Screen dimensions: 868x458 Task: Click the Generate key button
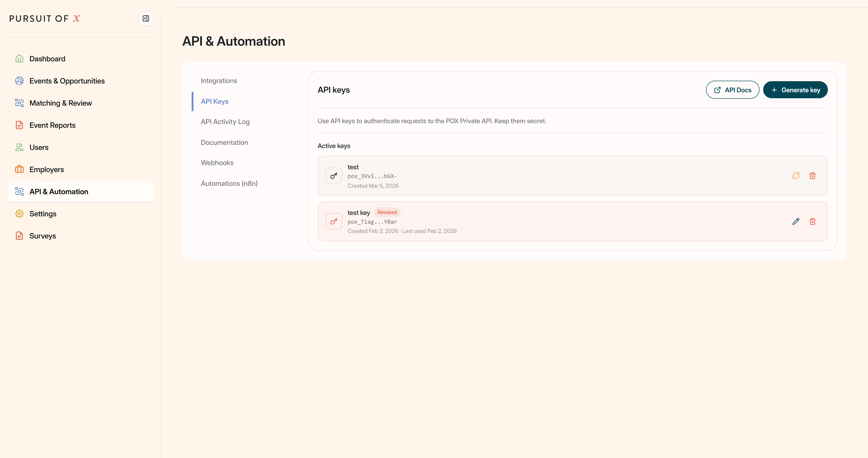click(795, 90)
